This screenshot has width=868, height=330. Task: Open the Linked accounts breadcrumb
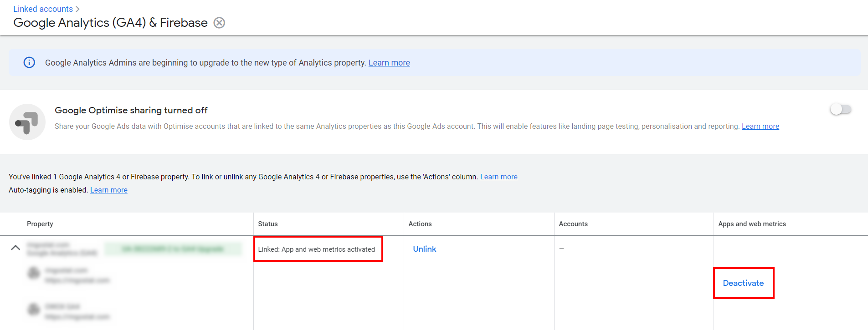(43, 9)
